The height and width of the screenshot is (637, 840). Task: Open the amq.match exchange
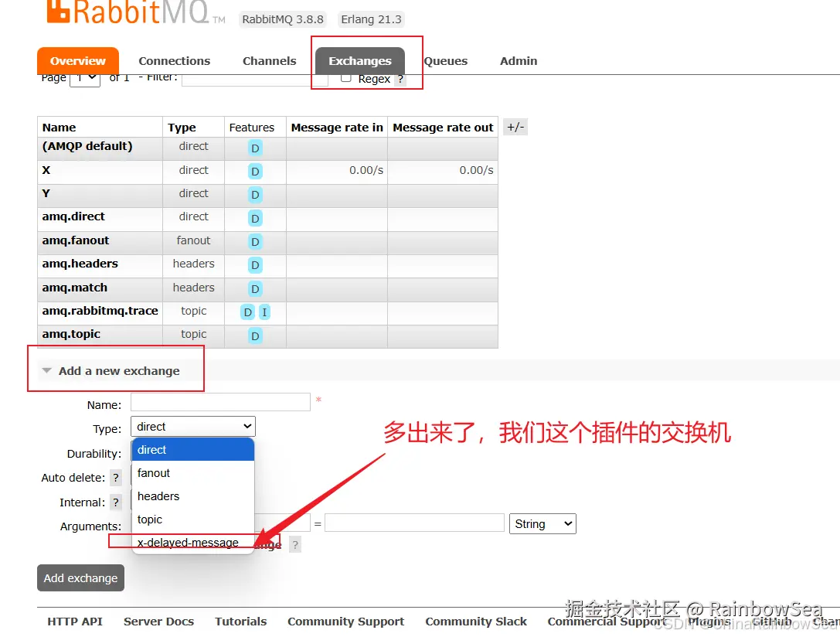click(74, 288)
